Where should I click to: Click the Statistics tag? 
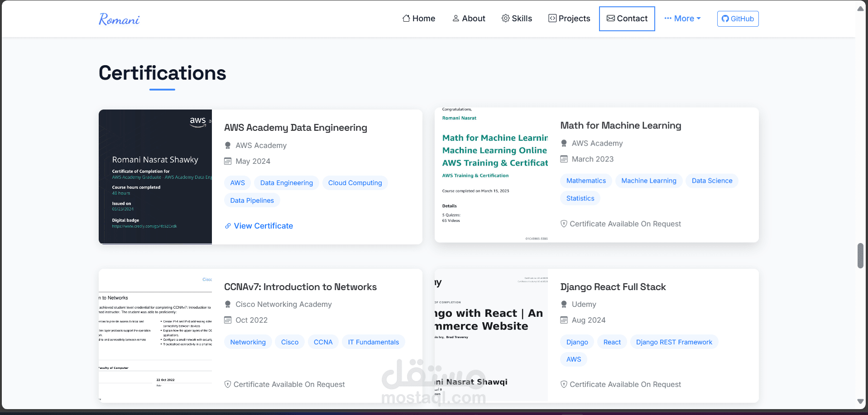point(580,198)
